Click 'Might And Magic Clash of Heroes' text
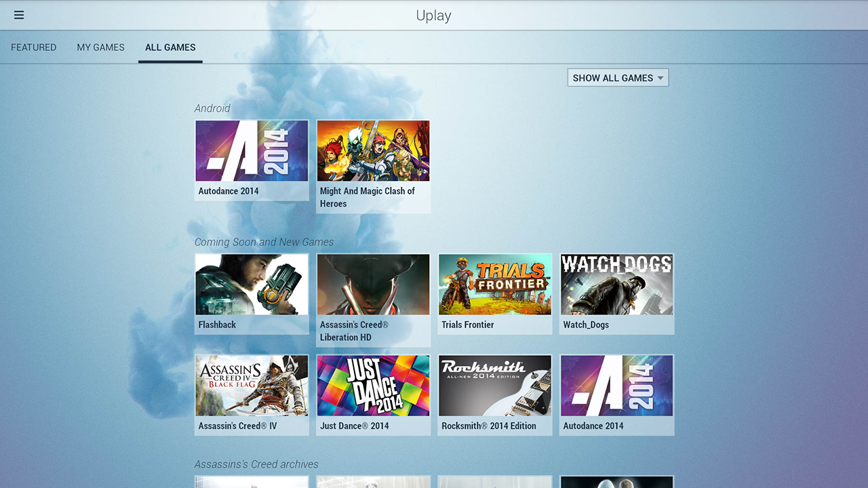The image size is (868, 488). click(x=368, y=197)
